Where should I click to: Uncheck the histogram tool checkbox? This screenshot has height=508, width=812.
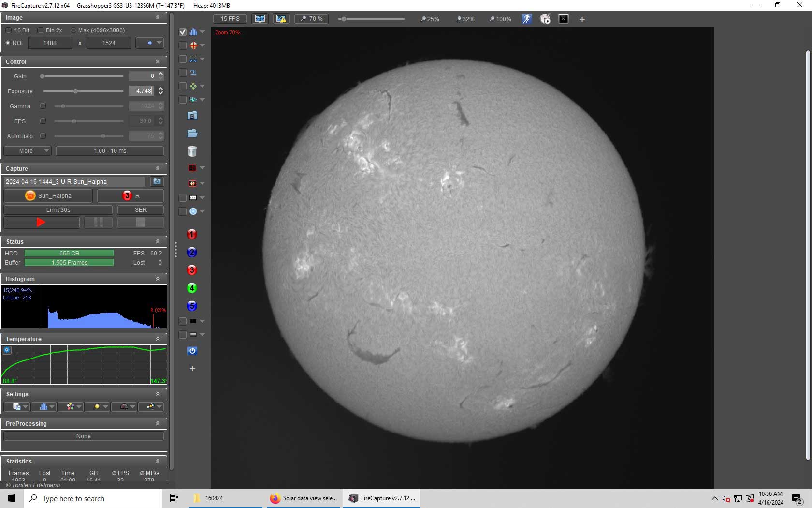183,32
